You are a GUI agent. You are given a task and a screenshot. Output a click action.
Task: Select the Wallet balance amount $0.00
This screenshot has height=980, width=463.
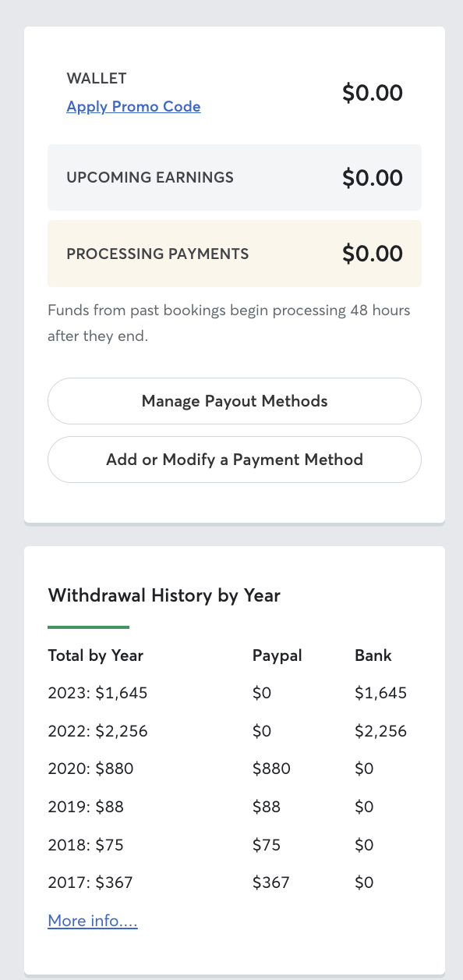[x=373, y=92]
